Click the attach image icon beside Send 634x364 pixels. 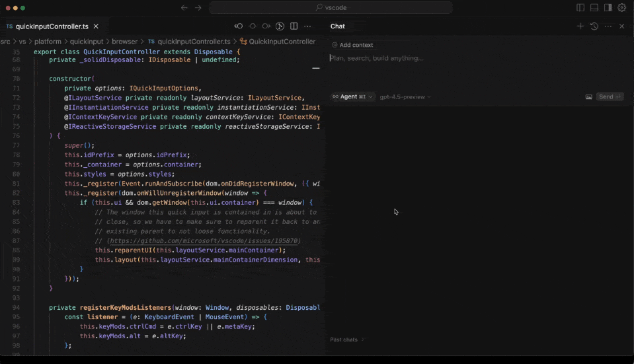click(588, 97)
